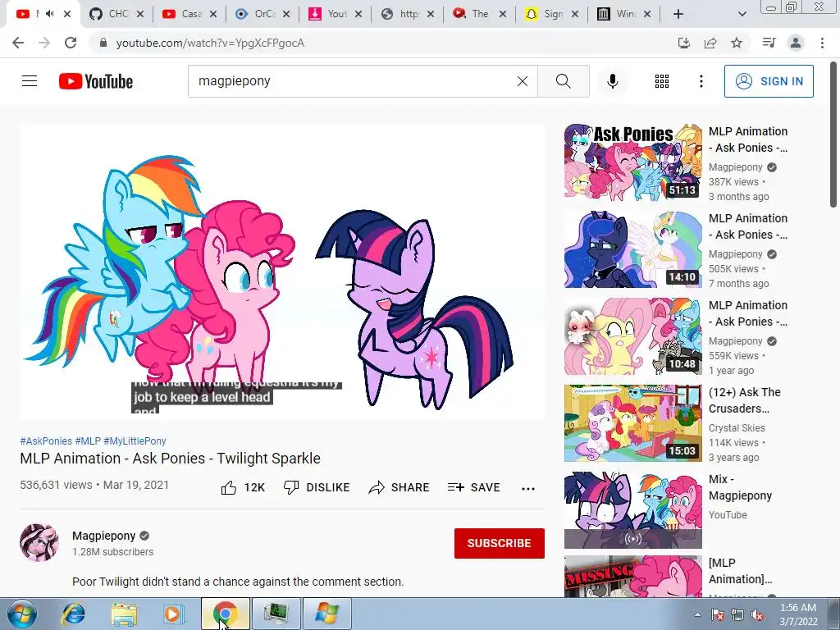The image size is (840, 630).
Task: Open YouTube settings three-dot menu
Action: pos(701,81)
